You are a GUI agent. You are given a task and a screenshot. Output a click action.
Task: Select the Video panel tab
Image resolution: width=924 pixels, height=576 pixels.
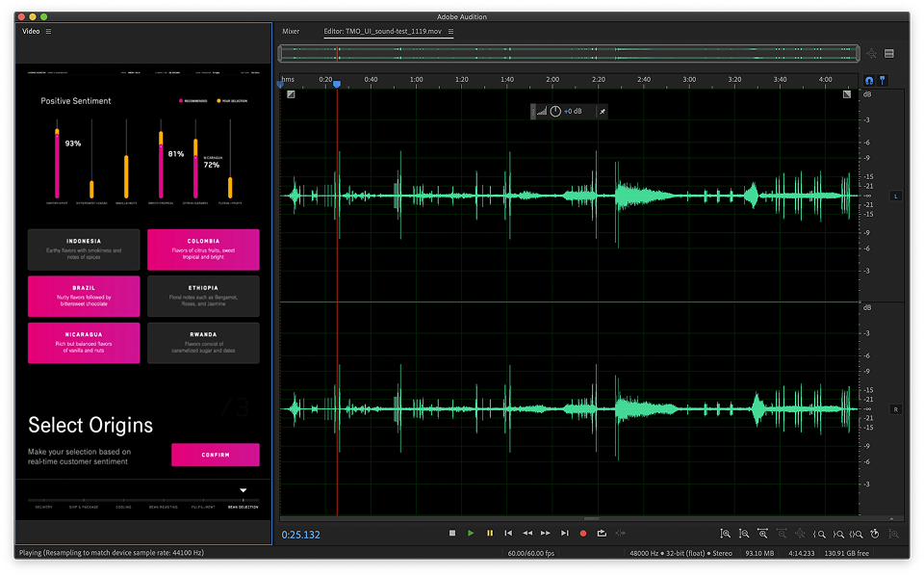31,32
